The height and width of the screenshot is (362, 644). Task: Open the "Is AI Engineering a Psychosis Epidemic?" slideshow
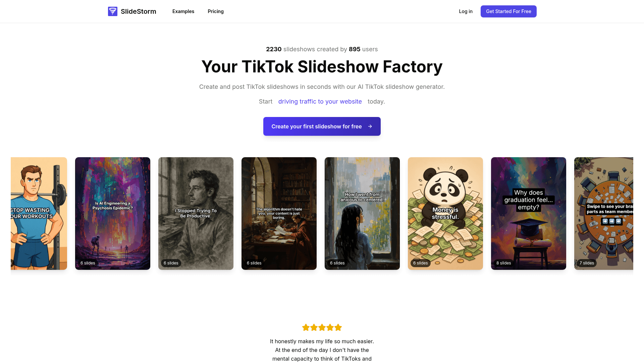tap(113, 214)
